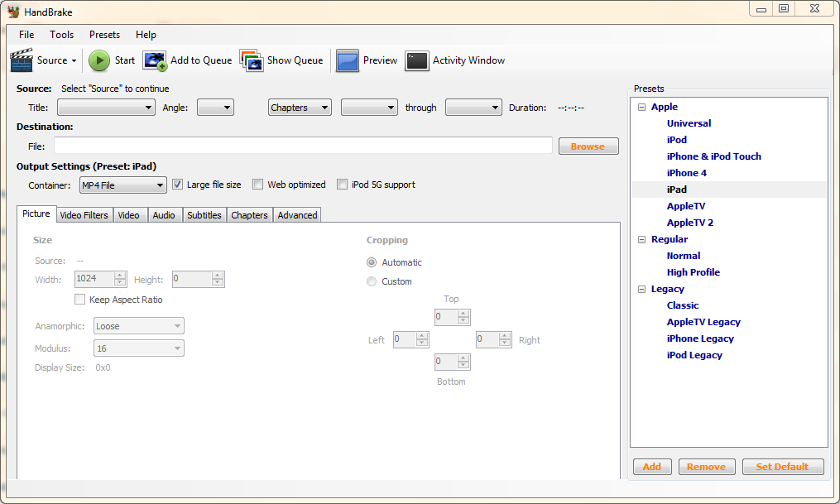Open the end chapter dropdown after 'through'
Screen dimensions: 840x504
pyautogui.click(x=473, y=108)
